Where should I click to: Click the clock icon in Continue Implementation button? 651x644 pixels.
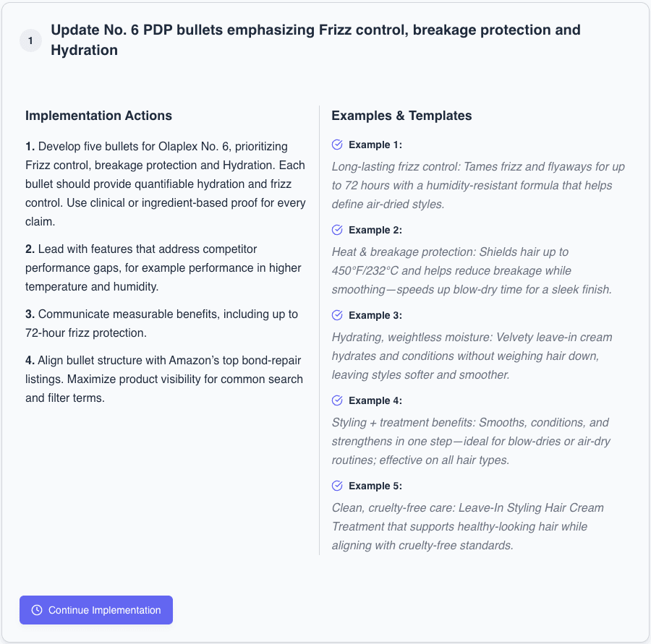[x=36, y=609]
